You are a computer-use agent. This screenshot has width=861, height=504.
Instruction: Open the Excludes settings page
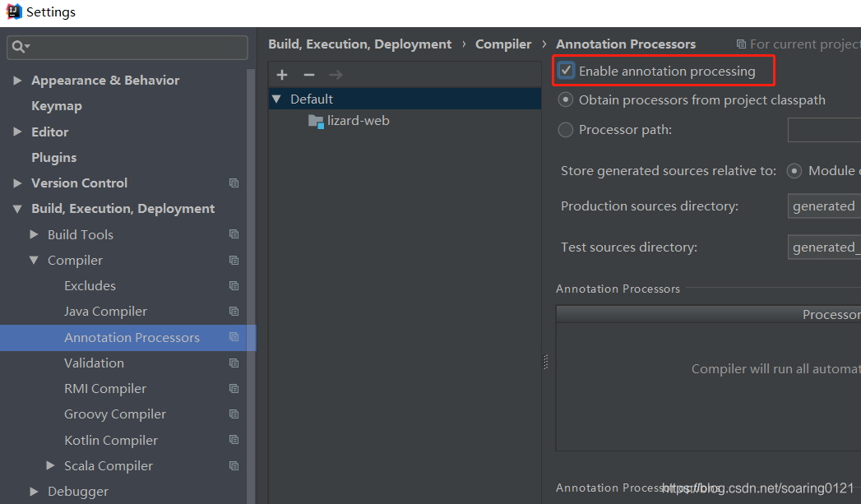tap(90, 286)
